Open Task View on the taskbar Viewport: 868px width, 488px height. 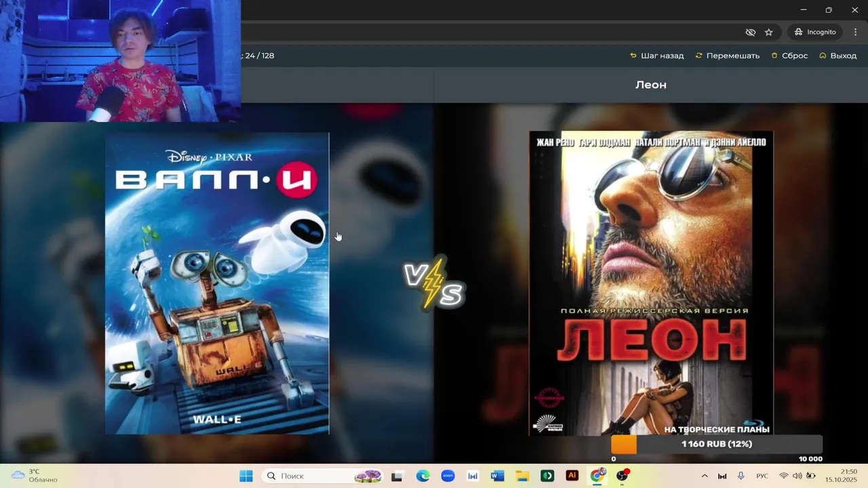397,476
